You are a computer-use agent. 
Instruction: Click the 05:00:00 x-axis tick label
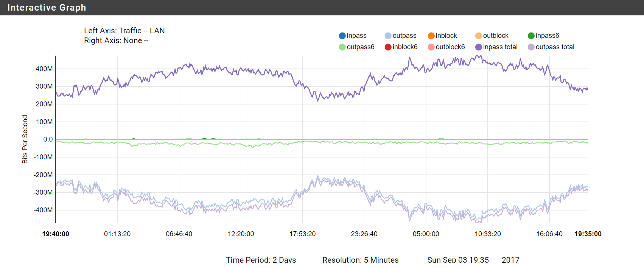pyautogui.click(x=426, y=234)
